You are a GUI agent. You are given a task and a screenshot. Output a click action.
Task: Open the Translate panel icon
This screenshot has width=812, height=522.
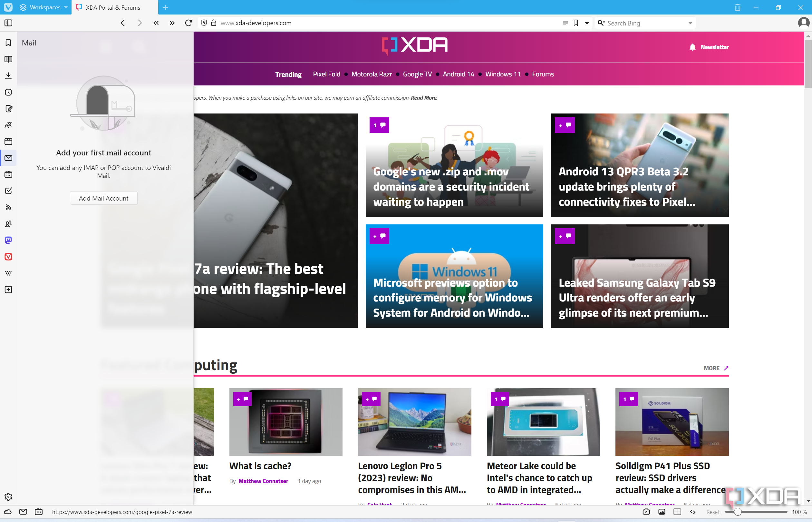point(8,125)
